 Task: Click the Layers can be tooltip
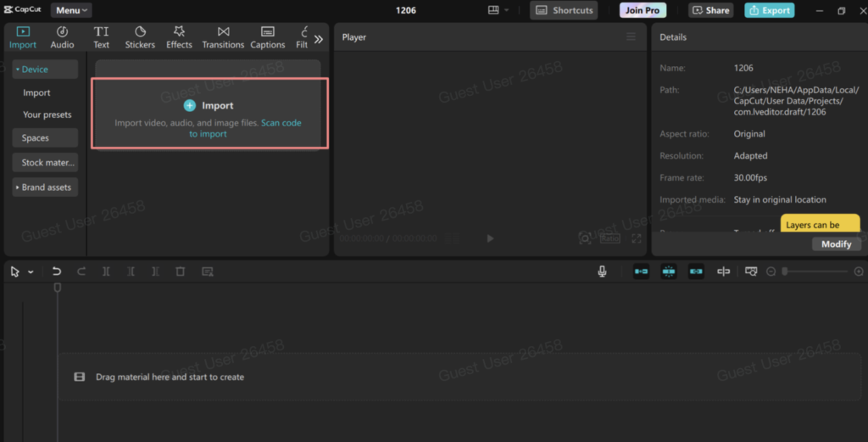[x=821, y=223]
